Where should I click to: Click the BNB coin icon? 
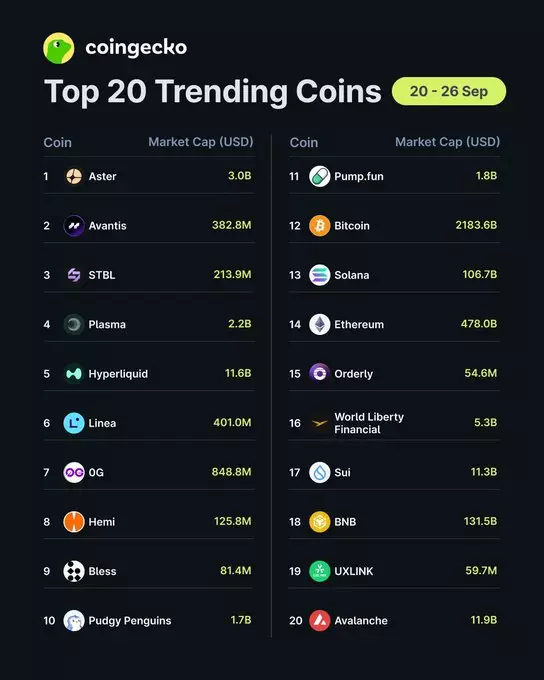(320, 522)
